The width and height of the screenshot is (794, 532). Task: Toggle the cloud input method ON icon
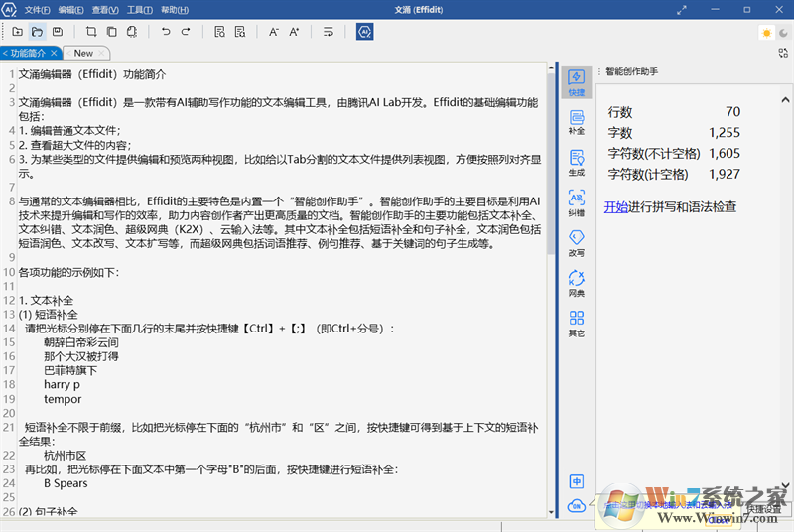click(x=576, y=506)
